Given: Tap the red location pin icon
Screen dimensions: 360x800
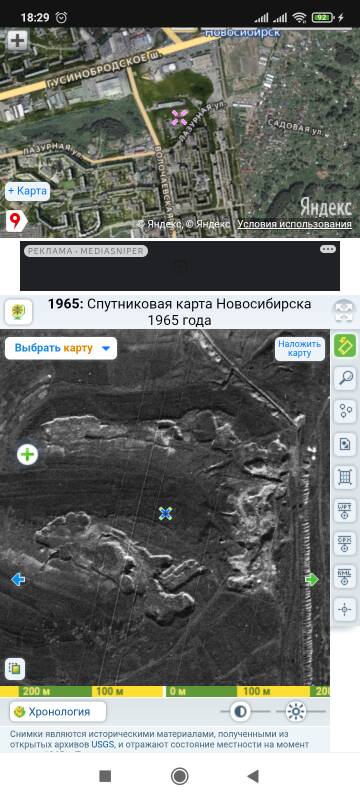Looking at the screenshot, I should [16, 221].
